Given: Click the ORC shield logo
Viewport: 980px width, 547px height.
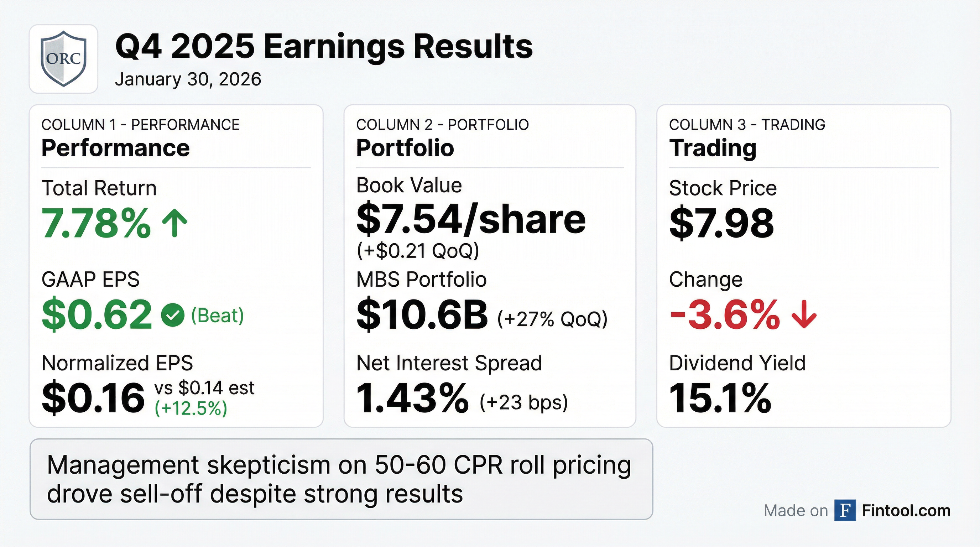Looking at the screenshot, I should tap(63, 59).
